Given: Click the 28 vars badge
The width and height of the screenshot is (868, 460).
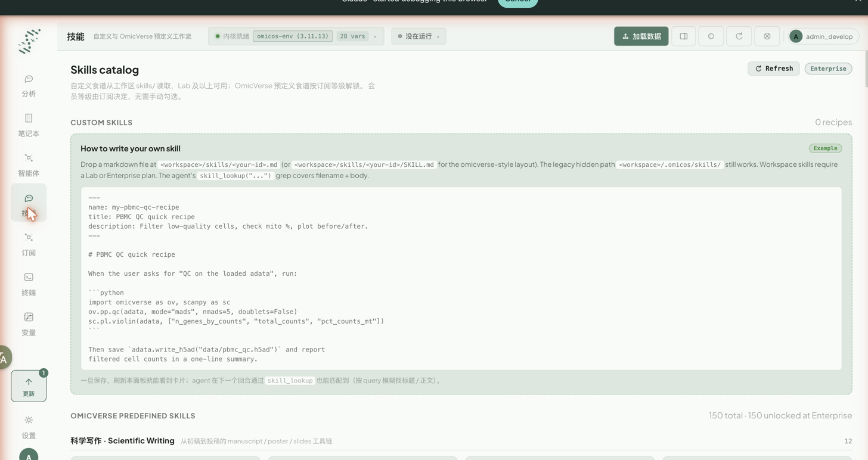Looking at the screenshot, I should click(352, 36).
